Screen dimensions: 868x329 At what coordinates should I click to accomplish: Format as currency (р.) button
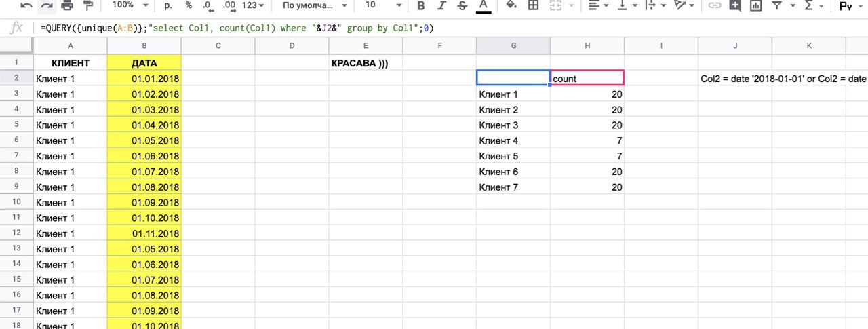point(168,5)
